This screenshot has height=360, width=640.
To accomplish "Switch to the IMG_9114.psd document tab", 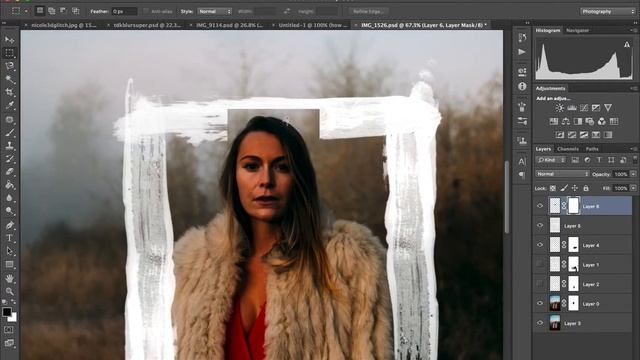I will 229,25.
